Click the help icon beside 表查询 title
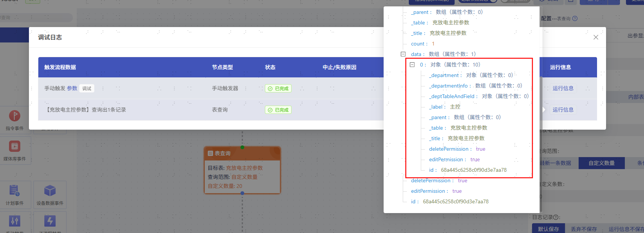644x233 pixels. (575, 18)
